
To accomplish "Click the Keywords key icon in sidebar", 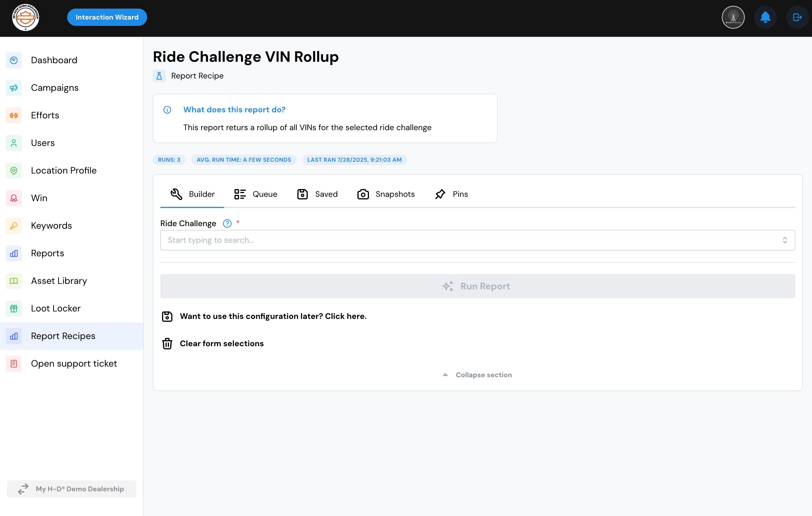I will click(14, 226).
